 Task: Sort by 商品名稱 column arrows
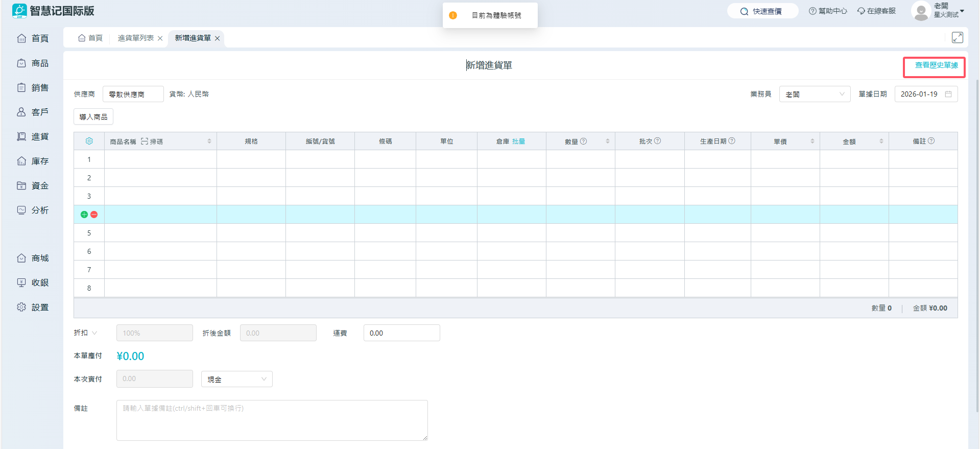[209, 141]
